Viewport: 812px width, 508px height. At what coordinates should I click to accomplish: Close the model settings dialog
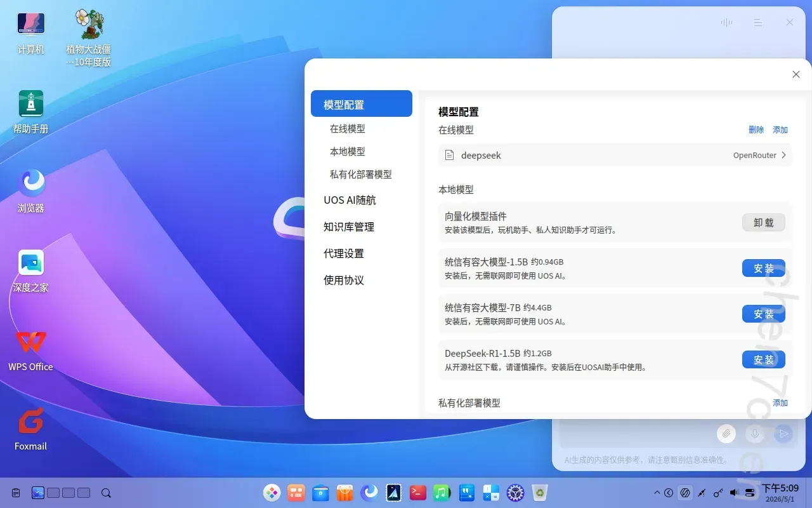click(796, 74)
